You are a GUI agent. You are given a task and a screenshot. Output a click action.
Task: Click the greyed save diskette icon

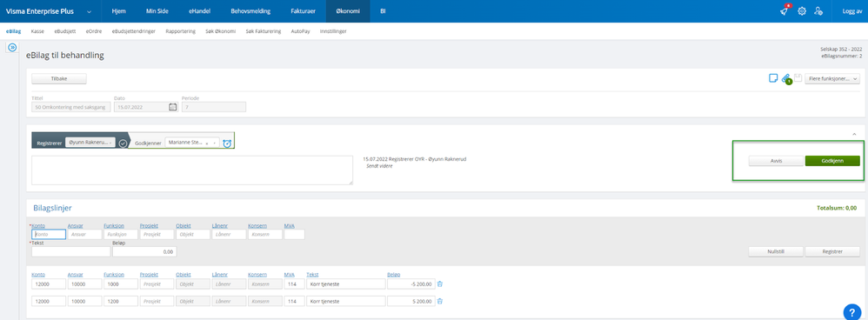(x=798, y=78)
